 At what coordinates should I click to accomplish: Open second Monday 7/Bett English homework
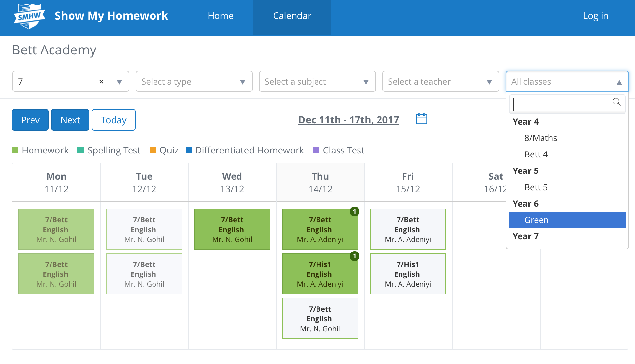coord(56,274)
